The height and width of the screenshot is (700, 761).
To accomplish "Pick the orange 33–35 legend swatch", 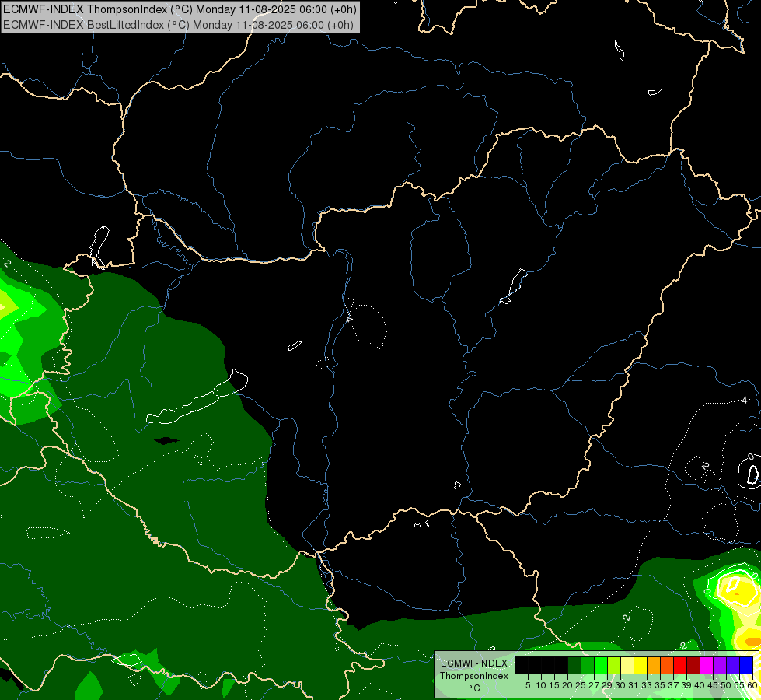I will [x=654, y=665].
